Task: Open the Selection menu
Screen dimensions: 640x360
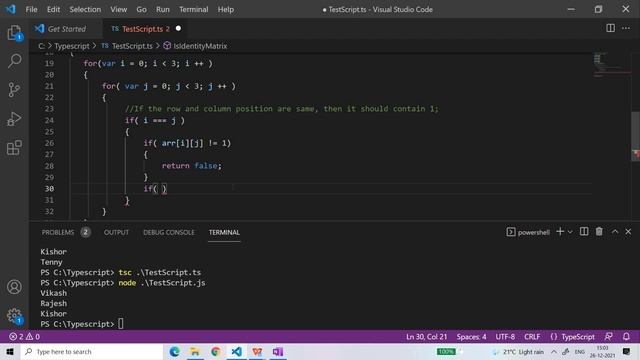Action: [85, 9]
